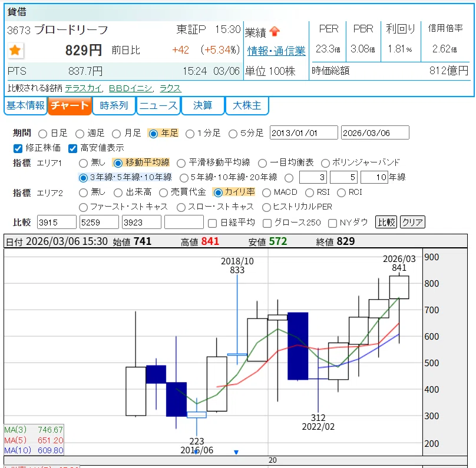Enable the グロース250 comparison checkbox
476x468 pixels.
267,224
